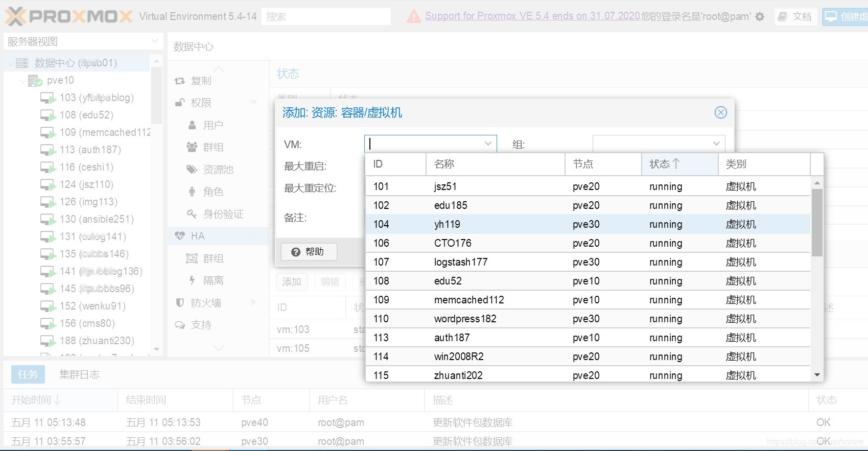
Task: Select VM 110 wordpress182 from list
Action: (588, 319)
